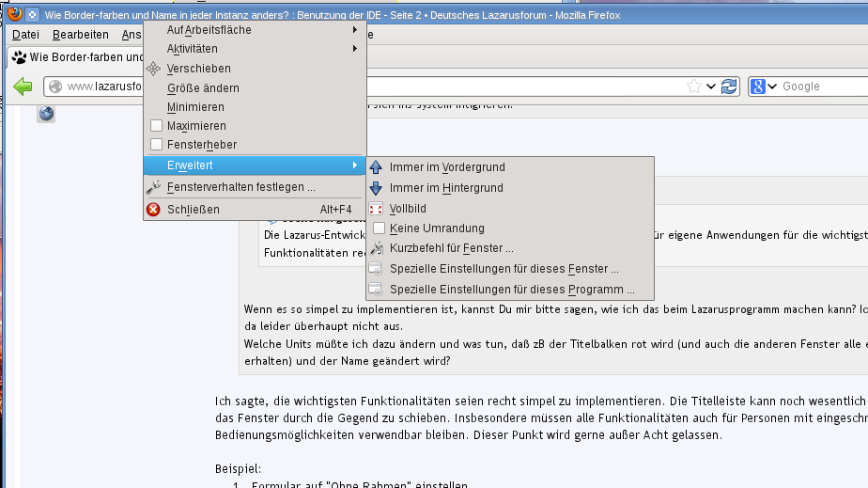The width and height of the screenshot is (868, 488).
Task: Click the Immer im Hintergrund down-arrow icon
Action: [377, 188]
